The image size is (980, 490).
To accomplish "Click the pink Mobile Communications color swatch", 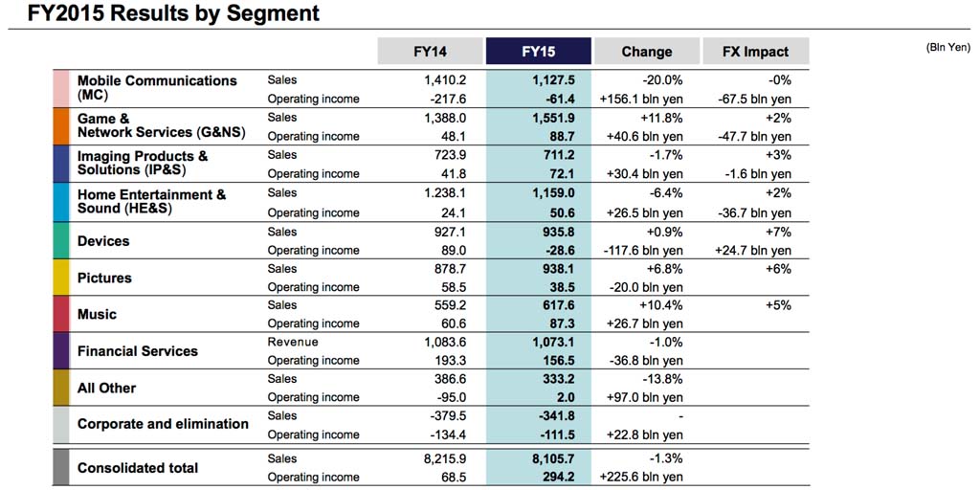I will click(x=60, y=88).
